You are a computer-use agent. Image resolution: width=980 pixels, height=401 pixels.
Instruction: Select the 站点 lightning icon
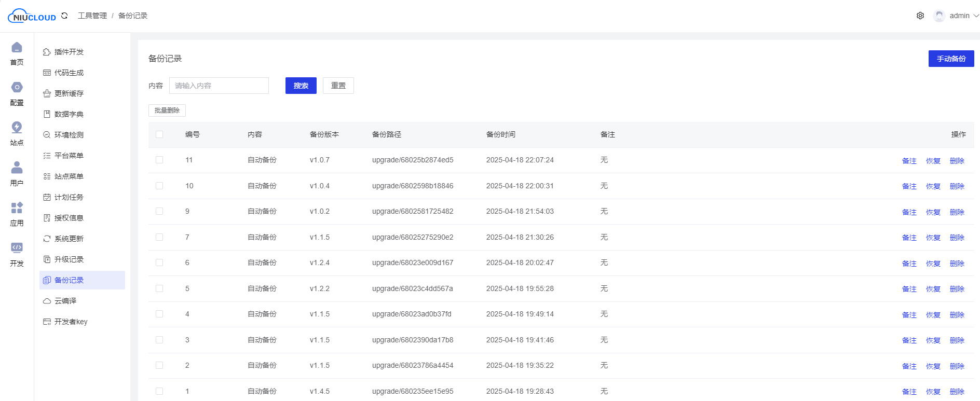17,128
